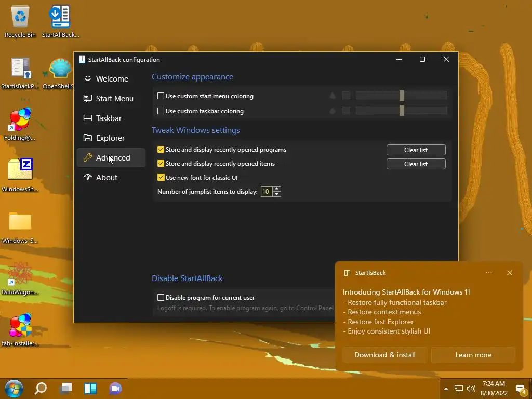Open the Recycle Bin desktop icon
Image resolution: width=532 pixels, height=399 pixels.
click(20, 21)
